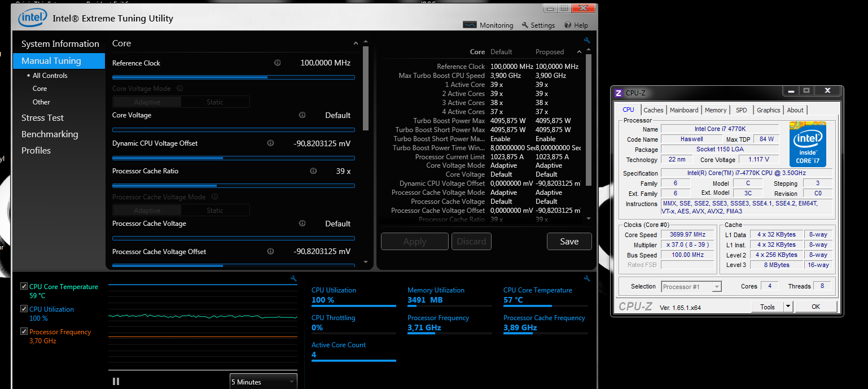Click wrench icon above the proposed settings table
The height and width of the screenshot is (389, 868).
[x=587, y=41]
